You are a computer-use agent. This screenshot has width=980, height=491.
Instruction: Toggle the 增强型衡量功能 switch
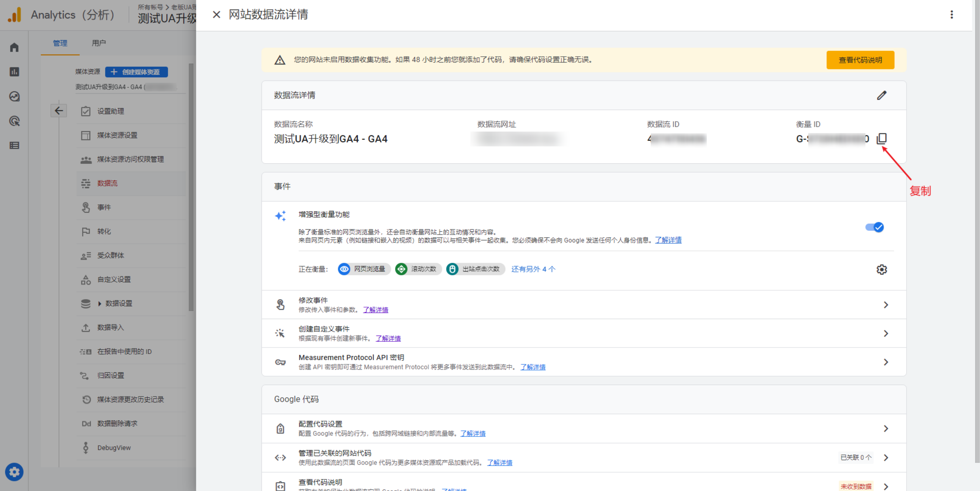coord(874,227)
